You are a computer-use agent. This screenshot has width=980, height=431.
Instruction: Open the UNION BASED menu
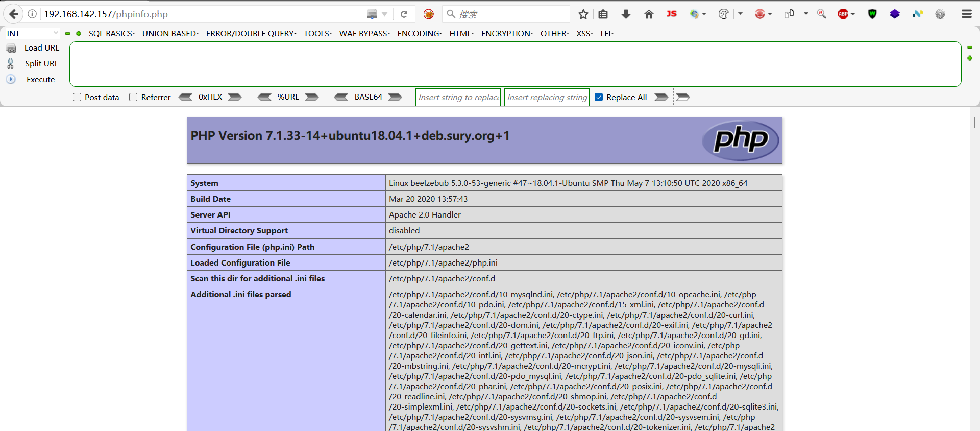tap(170, 34)
